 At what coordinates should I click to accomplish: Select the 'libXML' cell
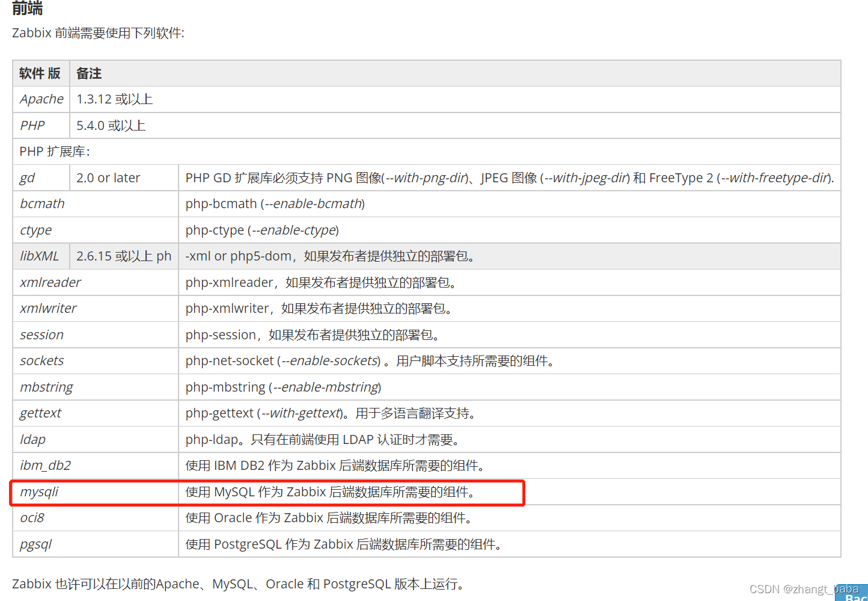pos(41,256)
